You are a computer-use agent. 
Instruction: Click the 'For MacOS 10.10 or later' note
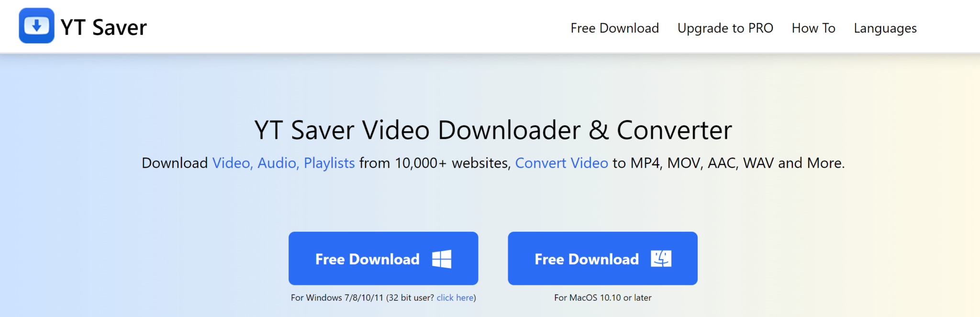tap(603, 298)
